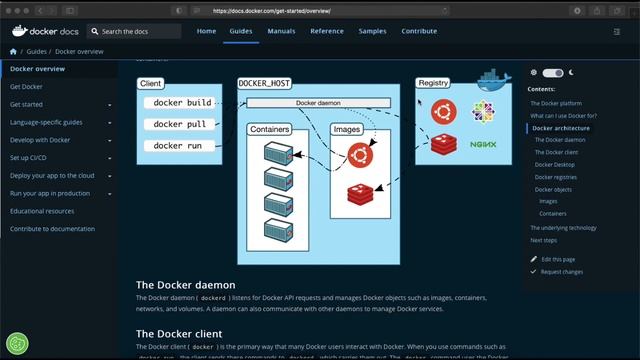Image resolution: width=640 pixels, height=360 pixels.
Task: Open the Reference tab
Action: pyautogui.click(x=327, y=31)
